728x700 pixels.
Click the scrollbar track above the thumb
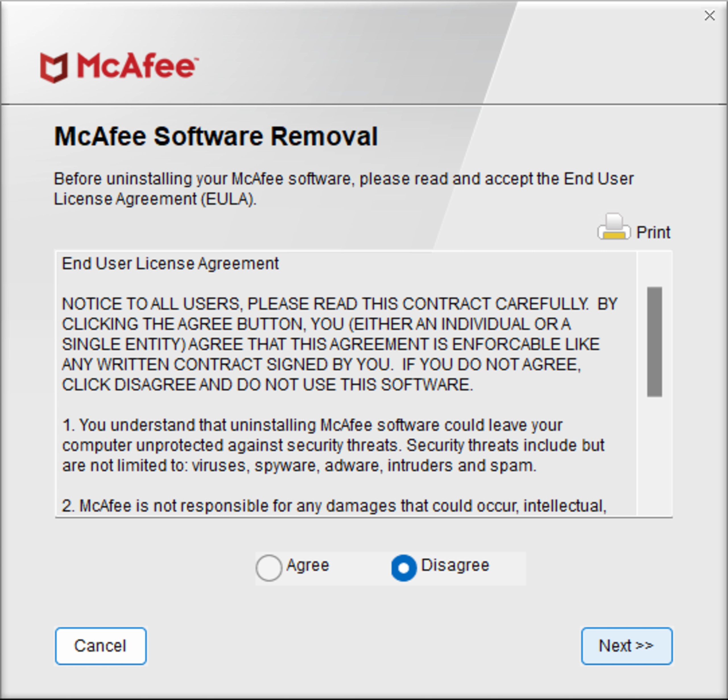tap(654, 269)
